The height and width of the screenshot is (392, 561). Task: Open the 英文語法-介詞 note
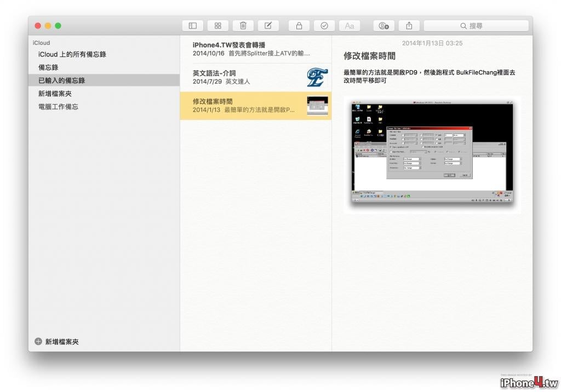(256, 77)
